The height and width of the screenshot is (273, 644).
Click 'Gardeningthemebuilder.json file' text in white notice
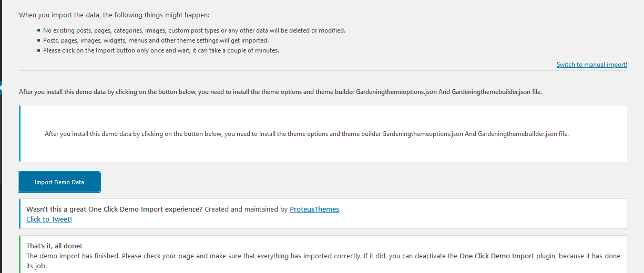(523, 134)
